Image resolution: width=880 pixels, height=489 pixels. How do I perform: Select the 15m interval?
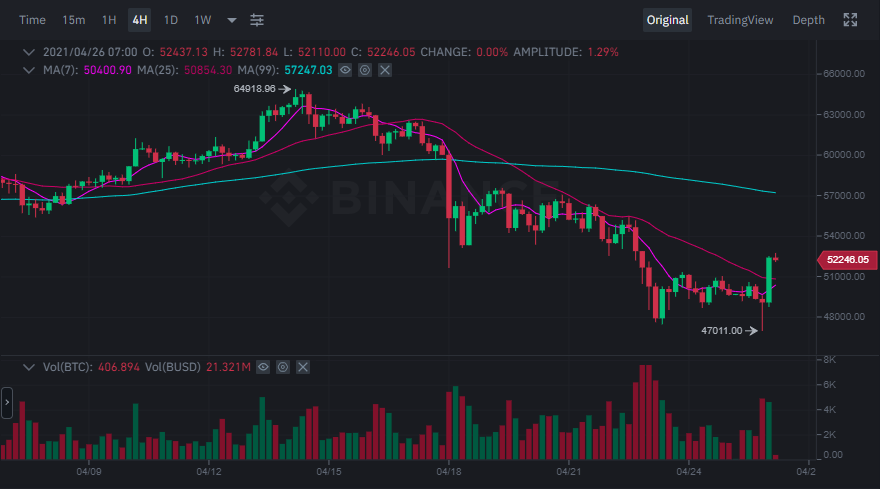[73, 20]
